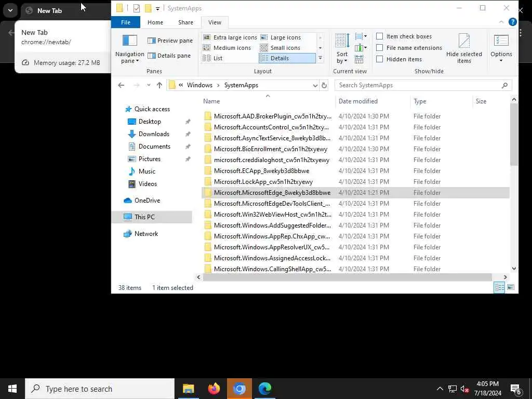
Task: Open the File menu
Action: pyautogui.click(x=126, y=22)
